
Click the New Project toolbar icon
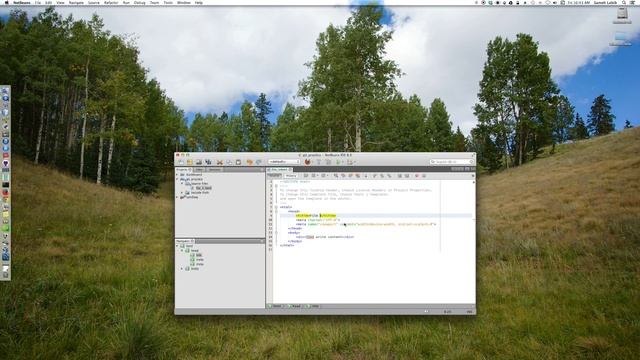[x=189, y=162]
